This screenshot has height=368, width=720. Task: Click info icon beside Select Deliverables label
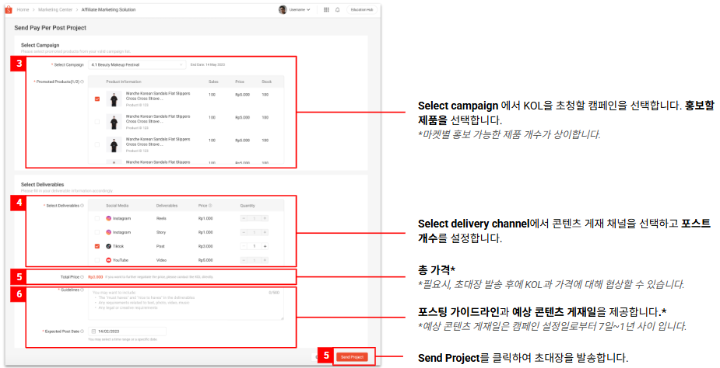click(82, 206)
